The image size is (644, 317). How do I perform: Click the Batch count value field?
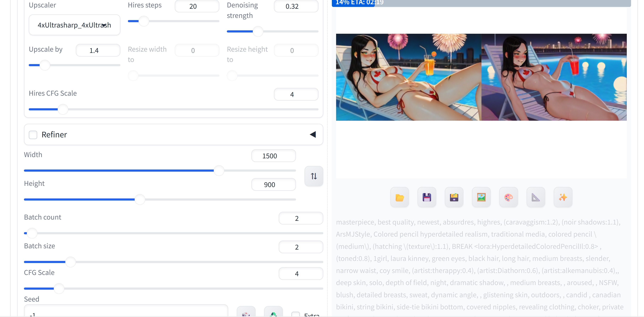301,218
